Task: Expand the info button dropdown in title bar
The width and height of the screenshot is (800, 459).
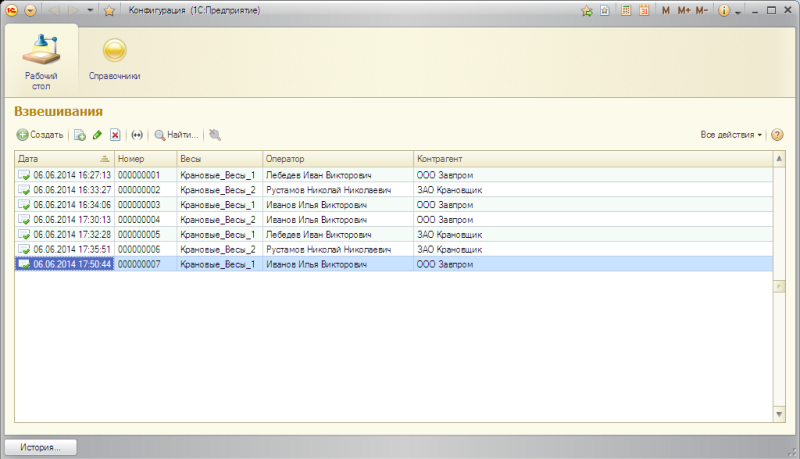Action: coord(738,11)
